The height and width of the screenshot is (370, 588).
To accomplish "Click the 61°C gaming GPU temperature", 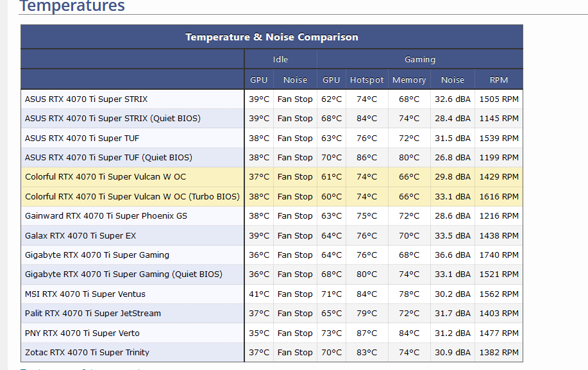I will pos(332,177).
